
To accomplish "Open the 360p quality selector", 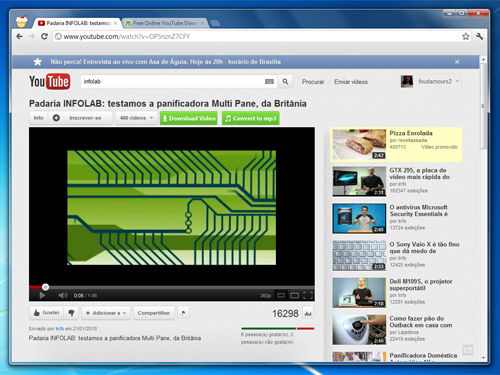I will click(x=265, y=295).
